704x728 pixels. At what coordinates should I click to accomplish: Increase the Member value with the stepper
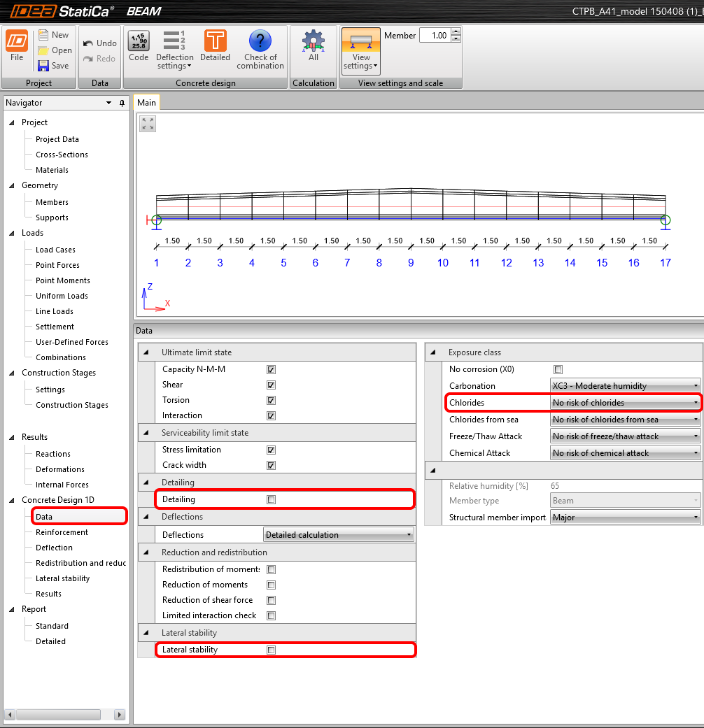click(x=456, y=31)
